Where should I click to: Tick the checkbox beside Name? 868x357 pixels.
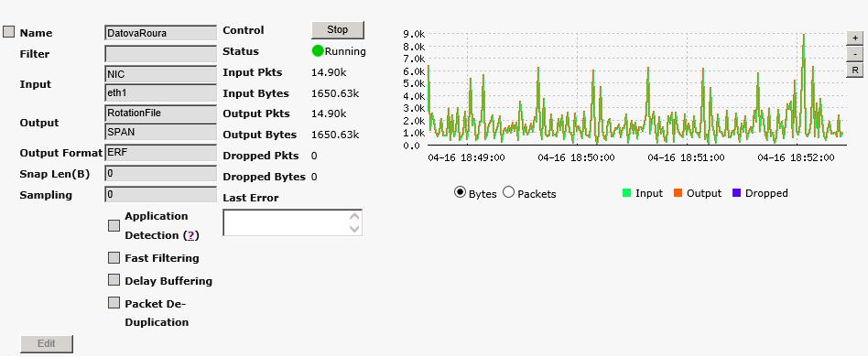[9, 31]
